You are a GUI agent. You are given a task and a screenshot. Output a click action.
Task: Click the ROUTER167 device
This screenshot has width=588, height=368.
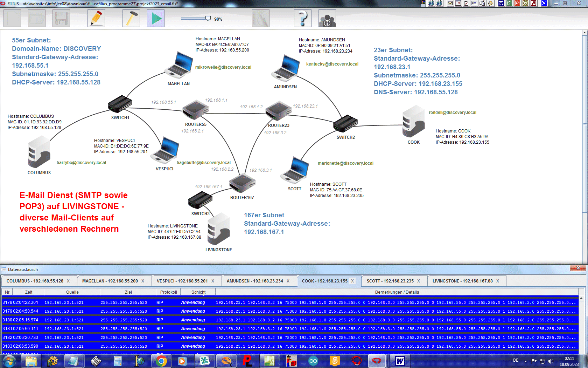coord(242,183)
